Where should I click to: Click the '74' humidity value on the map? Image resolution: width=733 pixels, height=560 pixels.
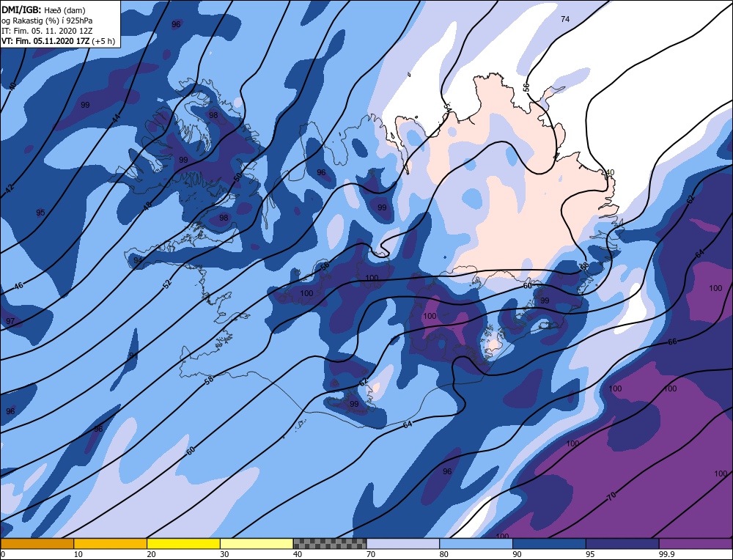[565, 19]
